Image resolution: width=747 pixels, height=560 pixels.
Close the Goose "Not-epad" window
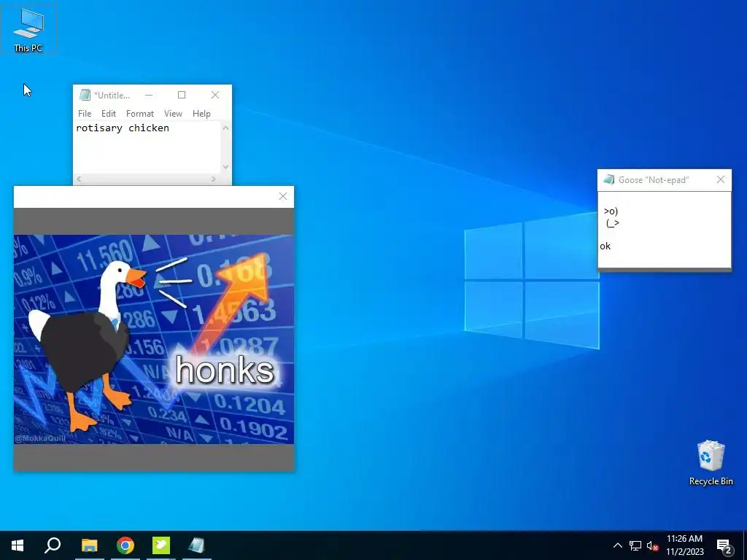(x=720, y=179)
